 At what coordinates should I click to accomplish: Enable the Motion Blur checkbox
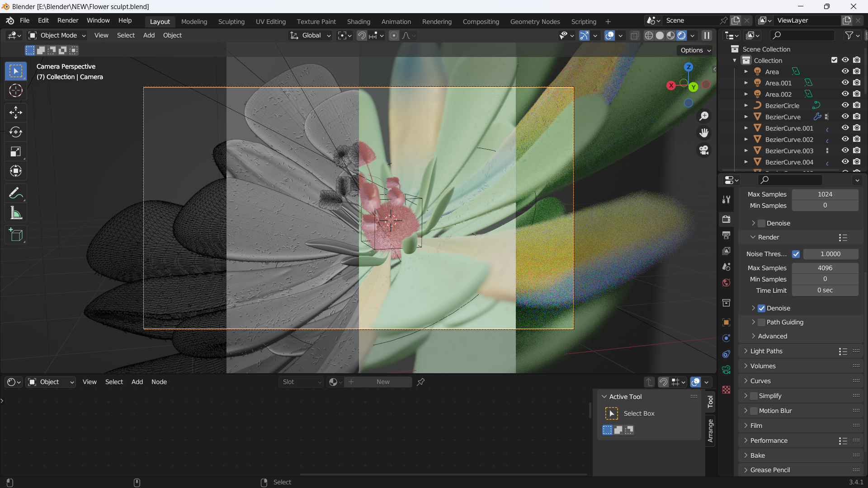coord(754,411)
